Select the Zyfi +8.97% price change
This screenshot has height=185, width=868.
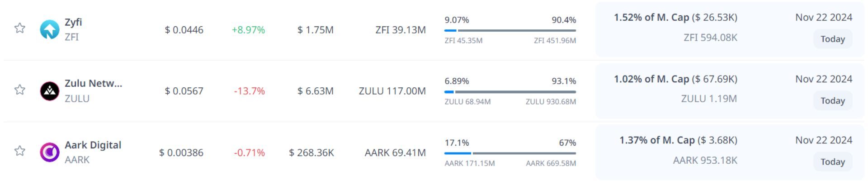[x=248, y=30]
